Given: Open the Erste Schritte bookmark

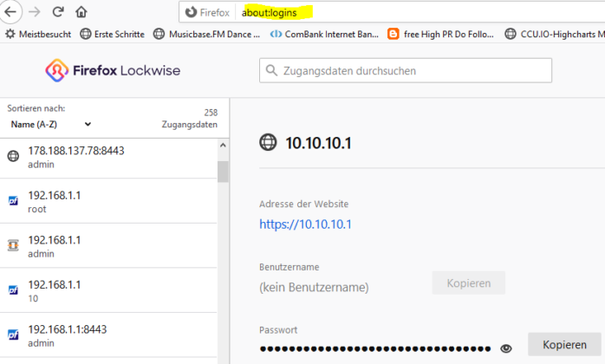Looking at the screenshot, I should [113, 35].
